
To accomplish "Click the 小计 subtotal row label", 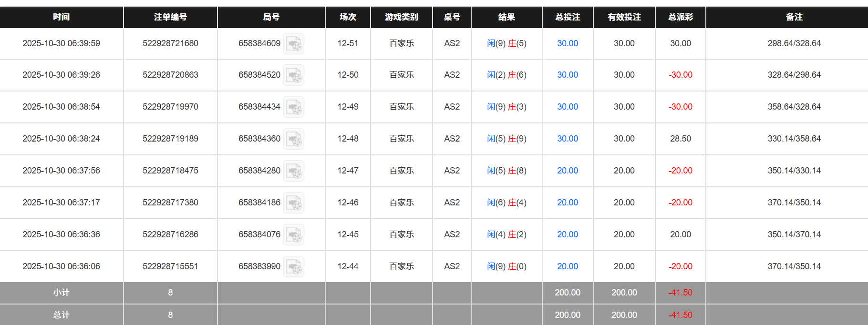I will click(62, 293).
